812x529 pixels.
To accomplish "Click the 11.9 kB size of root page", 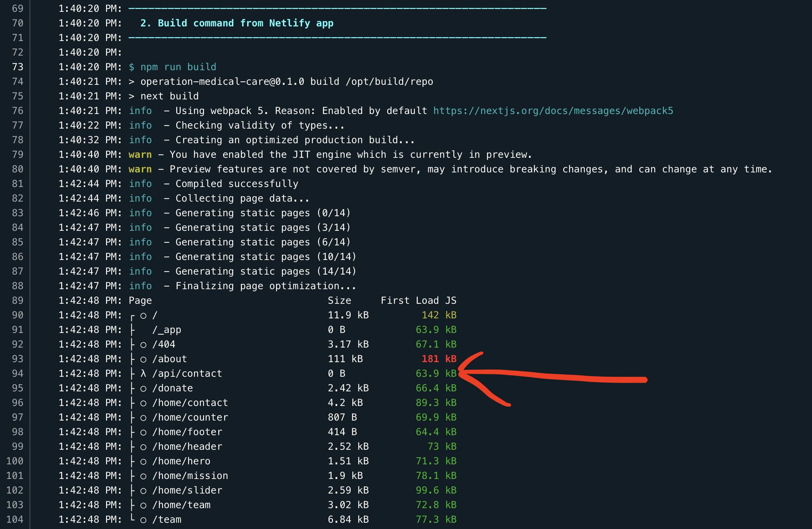I will click(348, 315).
